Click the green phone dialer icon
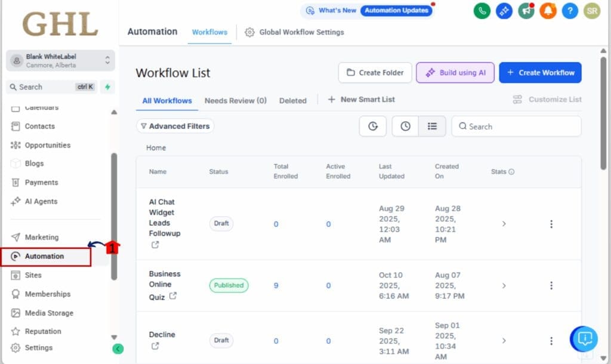This screenshot has height=364, width=611. click(482, 11)
